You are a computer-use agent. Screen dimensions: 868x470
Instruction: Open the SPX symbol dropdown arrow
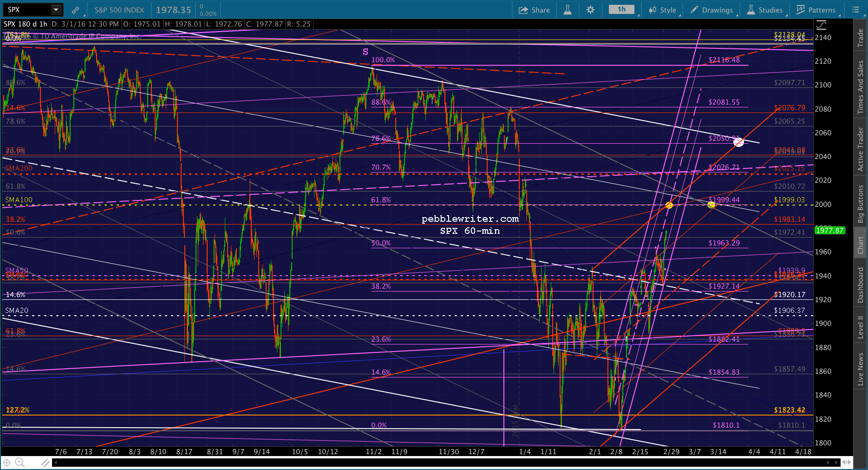(56, 10)
